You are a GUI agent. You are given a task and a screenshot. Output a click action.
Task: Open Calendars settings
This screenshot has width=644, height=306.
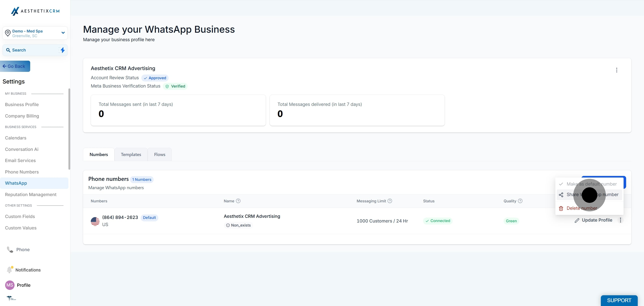[15, 138]
